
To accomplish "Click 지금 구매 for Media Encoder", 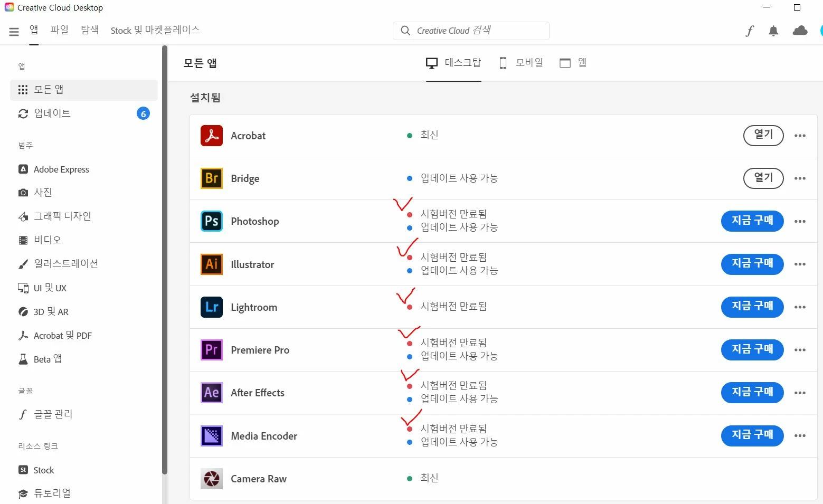I will point(752,435).
